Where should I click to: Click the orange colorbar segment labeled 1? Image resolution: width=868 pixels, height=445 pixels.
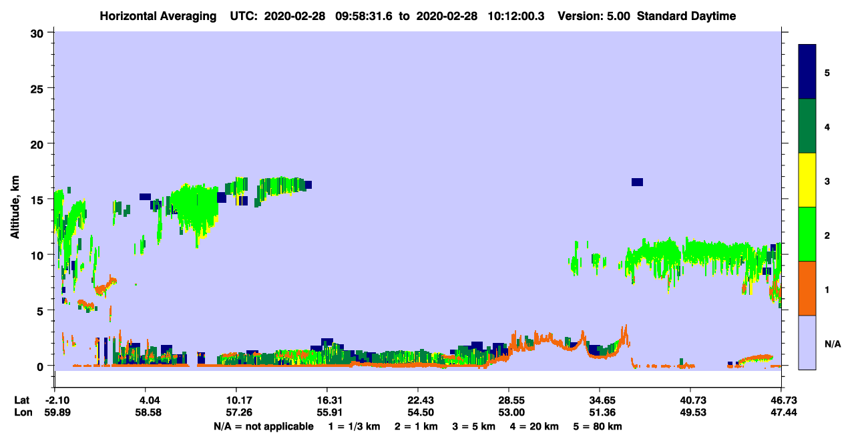(x=807, y=288)
